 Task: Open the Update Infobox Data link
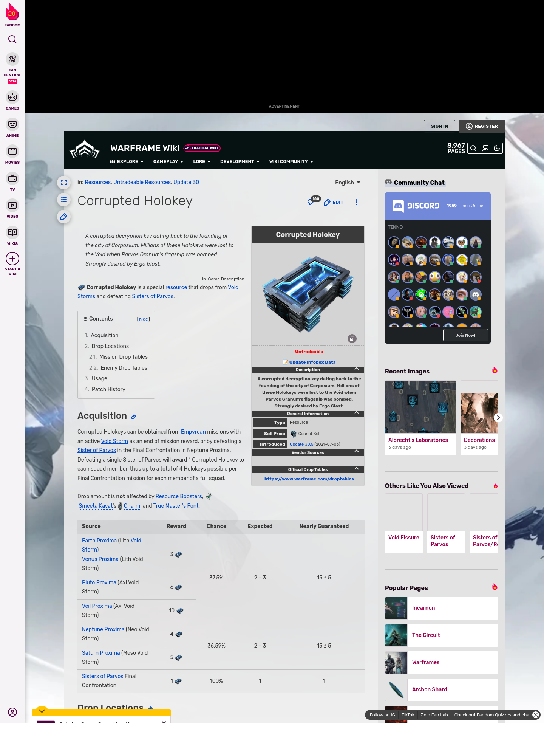[x=312, y=362]
